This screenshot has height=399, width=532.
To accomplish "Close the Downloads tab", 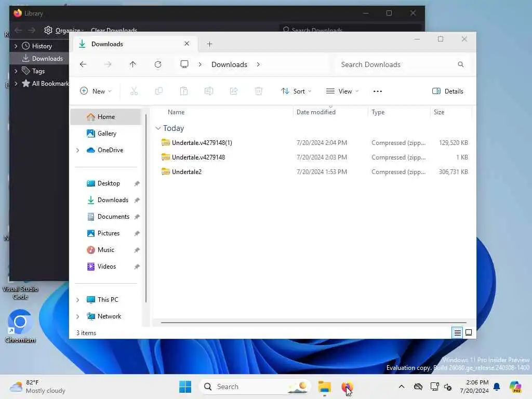I will tap(187, 44).
